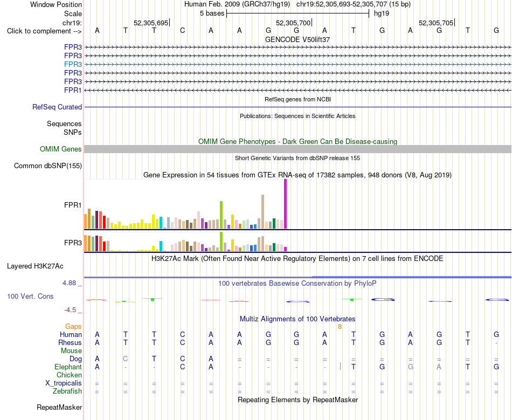Click the Scale label
The image size is (512, 420).
[x=73, y=13]
